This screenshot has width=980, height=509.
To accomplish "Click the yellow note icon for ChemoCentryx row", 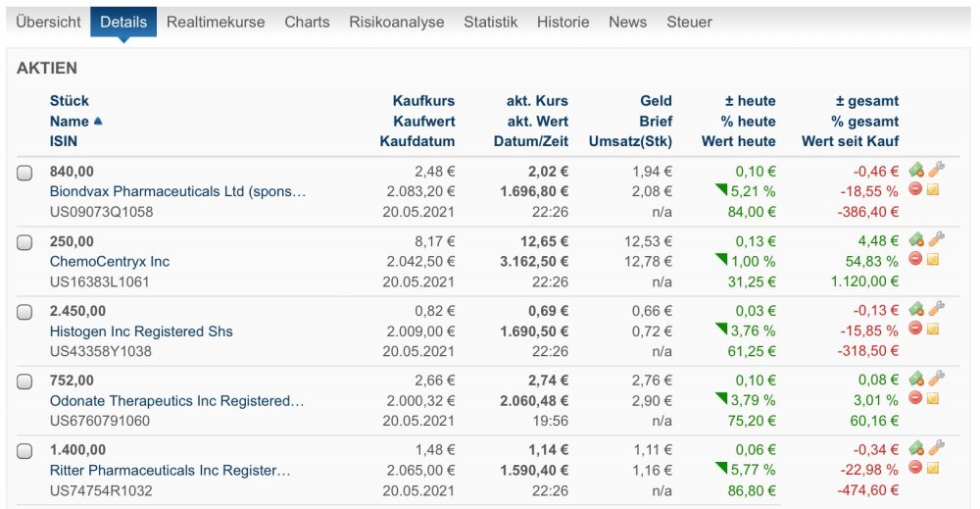I will 933,259.
